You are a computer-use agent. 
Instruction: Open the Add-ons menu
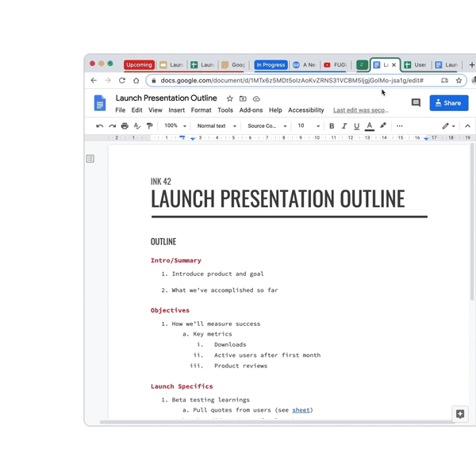coord(251,110)
